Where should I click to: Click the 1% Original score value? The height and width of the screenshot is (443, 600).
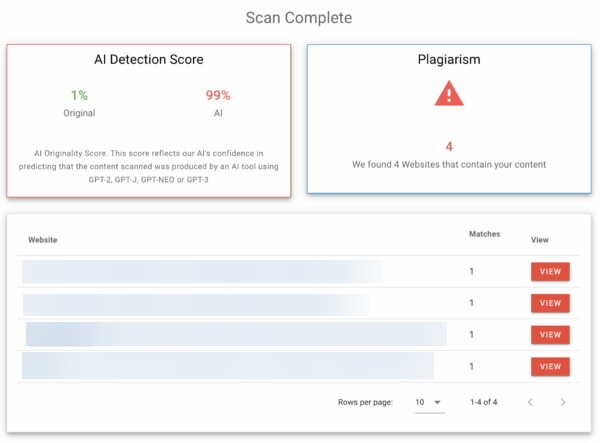coord(80,96)
